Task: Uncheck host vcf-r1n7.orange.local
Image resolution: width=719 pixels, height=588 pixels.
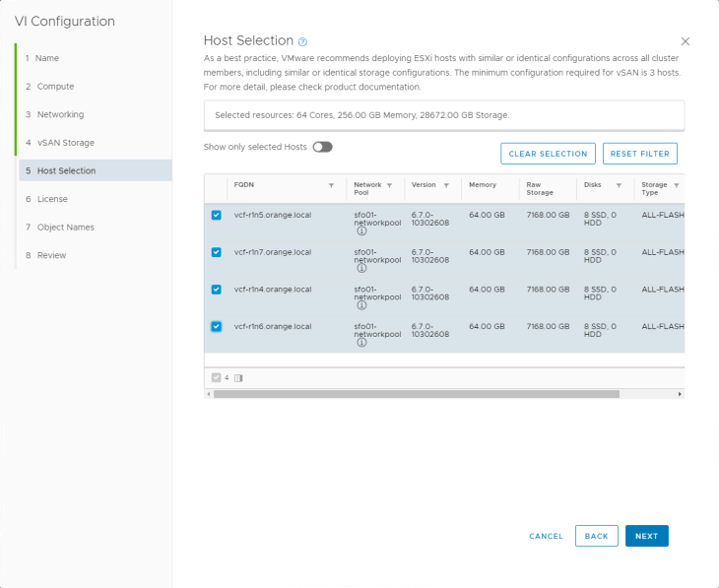Action: pyautogui.click(x=217, y=252)
